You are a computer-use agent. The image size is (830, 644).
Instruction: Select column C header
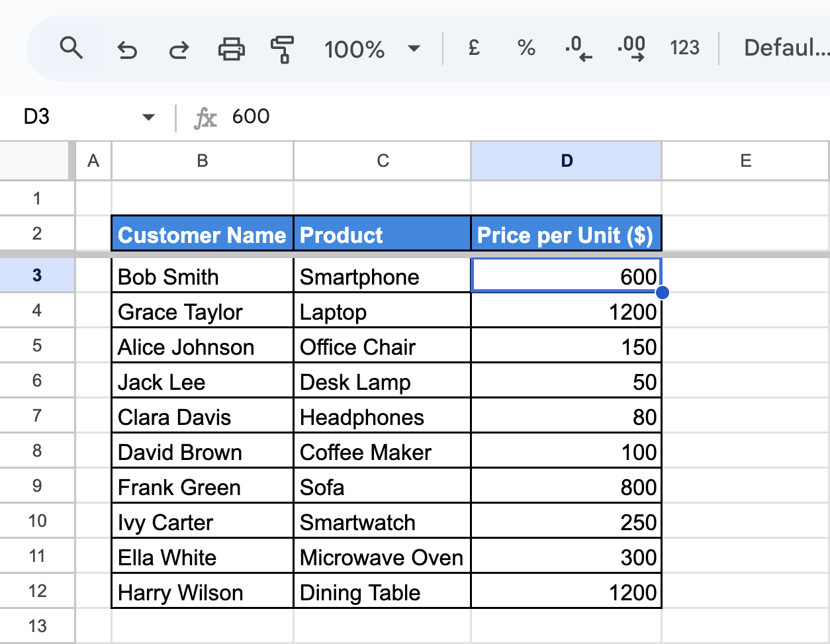[383, 161]
